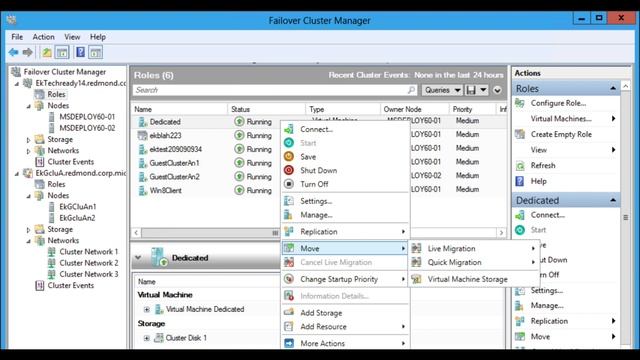
Task: Click the Virtual Machine Storage icon
Action: click(416, 279)
